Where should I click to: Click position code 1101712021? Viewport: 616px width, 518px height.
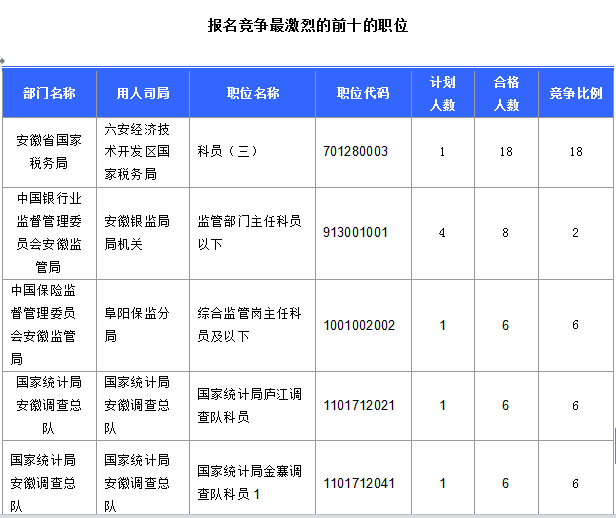[359, 405]
